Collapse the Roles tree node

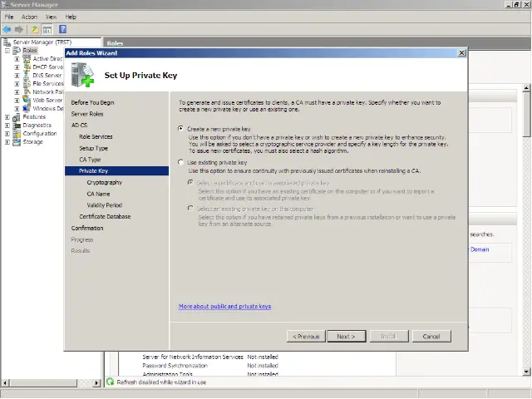[x=7, y=51]
